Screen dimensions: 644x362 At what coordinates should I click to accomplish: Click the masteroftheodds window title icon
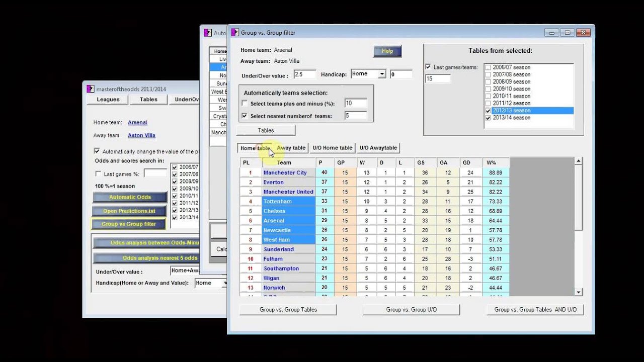tap(91, 89)
